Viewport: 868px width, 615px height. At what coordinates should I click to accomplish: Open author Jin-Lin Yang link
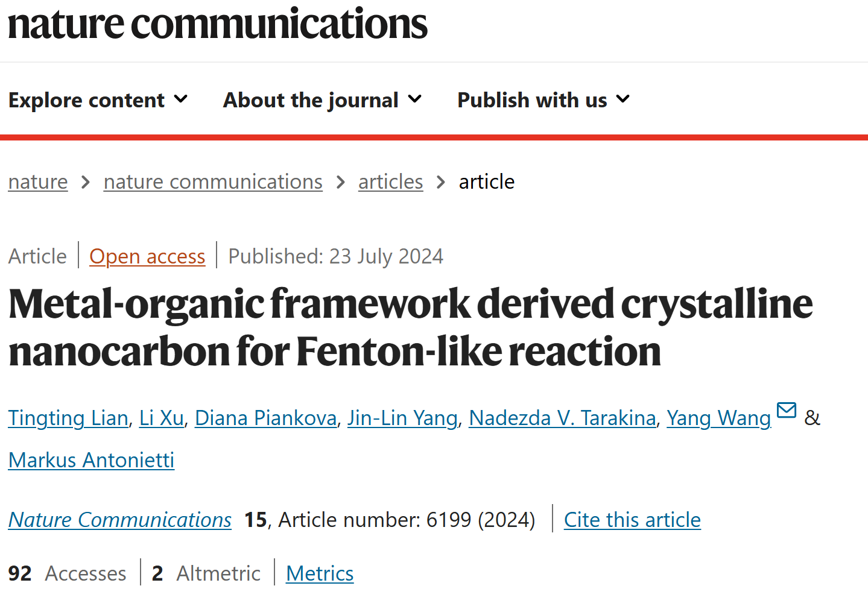click(402, 418)
